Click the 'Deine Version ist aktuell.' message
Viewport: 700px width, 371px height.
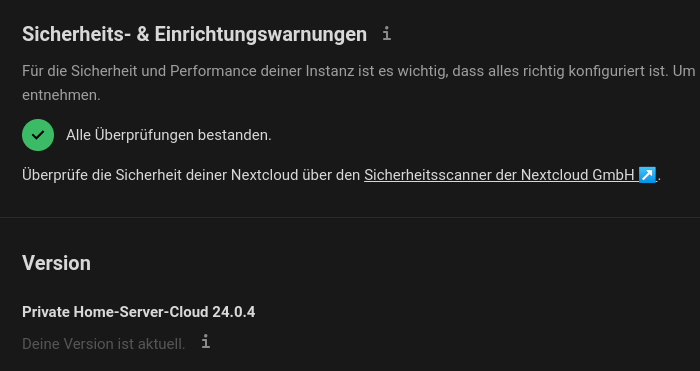[x=104, y=344]
